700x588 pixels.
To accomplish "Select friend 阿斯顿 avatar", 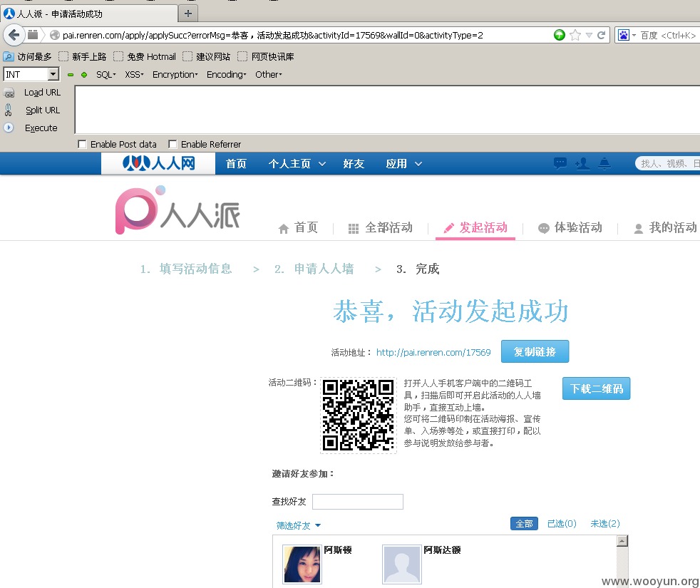I will point(302,564).
